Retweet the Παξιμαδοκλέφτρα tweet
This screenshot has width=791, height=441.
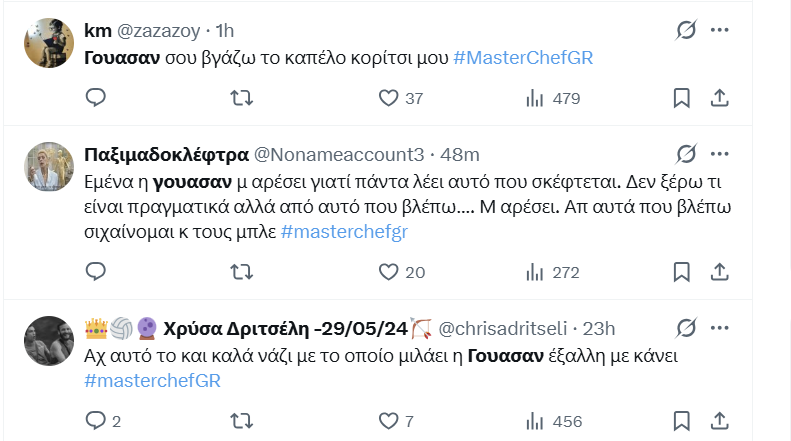point(241,272)
